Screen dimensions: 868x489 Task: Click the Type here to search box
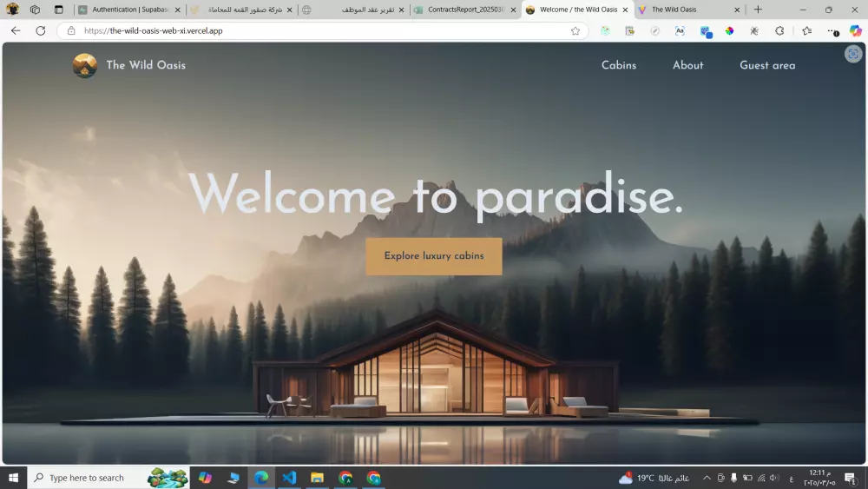108,478
